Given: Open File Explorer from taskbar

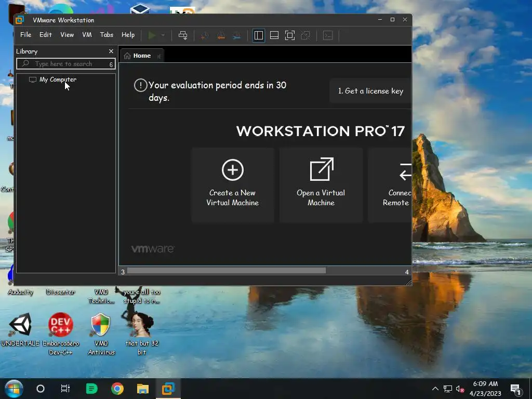Looking at the screenshot, I should click(x=143, y=389).
